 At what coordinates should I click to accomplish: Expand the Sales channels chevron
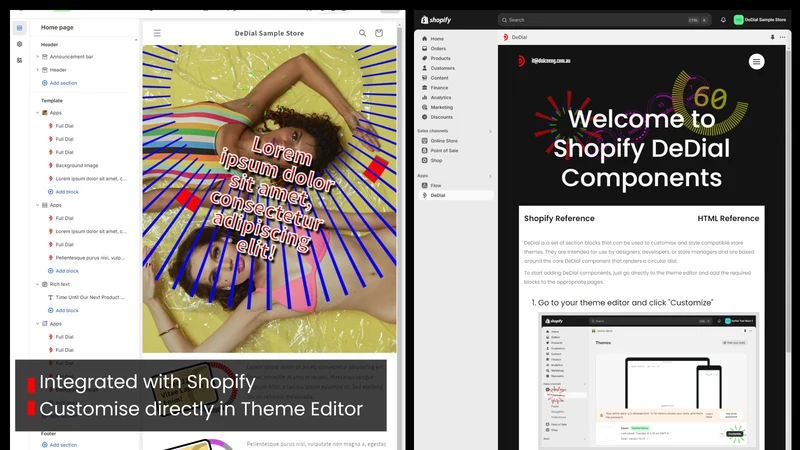[x=490, y=132]
